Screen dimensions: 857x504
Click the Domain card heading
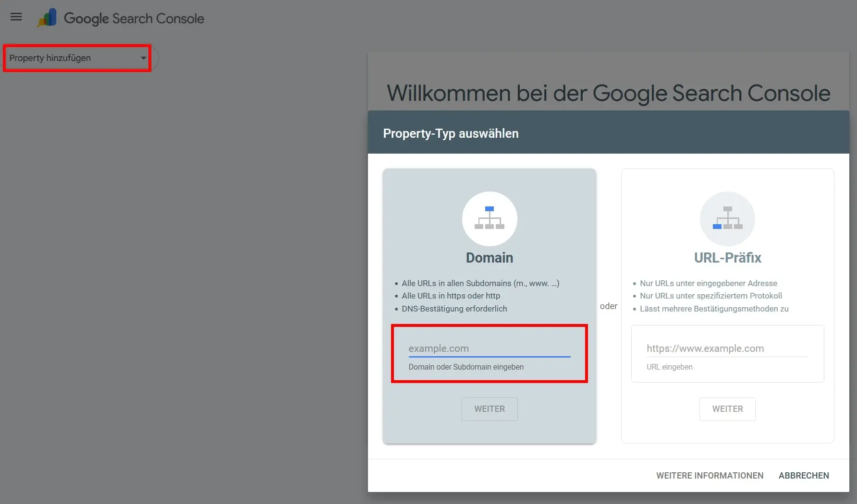(x=490, y=258)
